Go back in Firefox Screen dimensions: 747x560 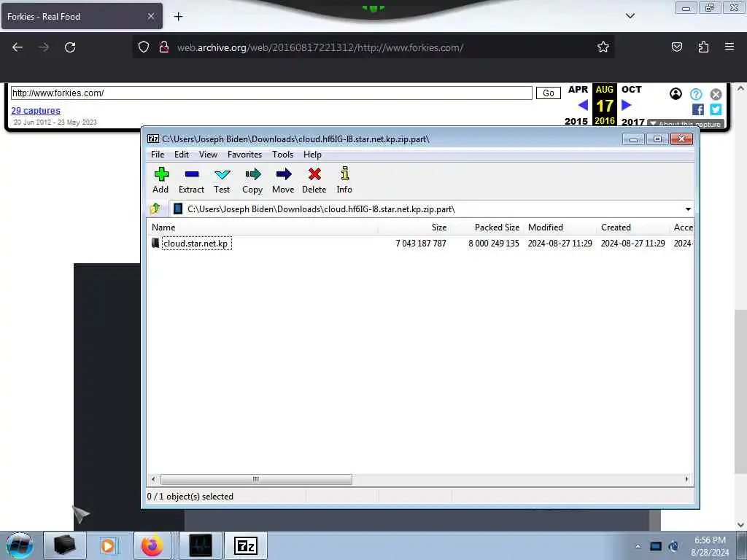click(x=18, y=47)
